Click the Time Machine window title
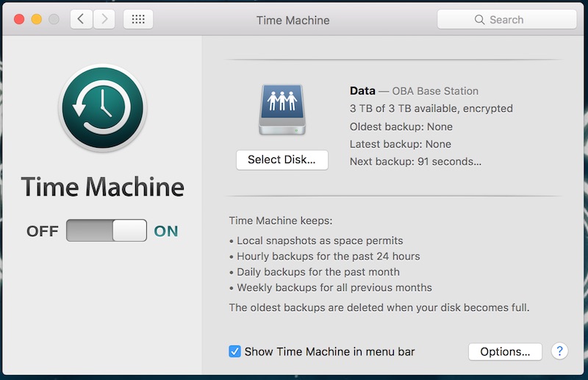The image size is (588, 380). [x=293, y=20]
